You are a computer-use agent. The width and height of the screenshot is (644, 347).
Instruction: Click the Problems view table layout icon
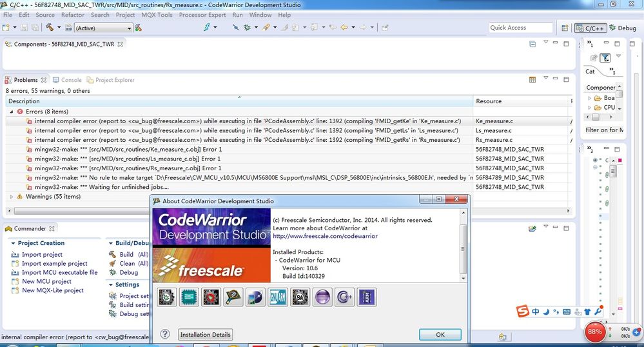532,79
